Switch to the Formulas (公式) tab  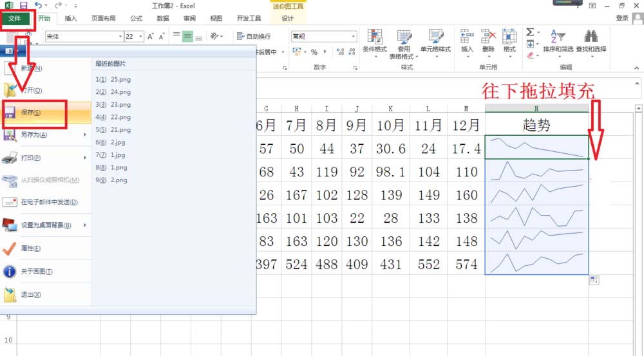[137, 19]
